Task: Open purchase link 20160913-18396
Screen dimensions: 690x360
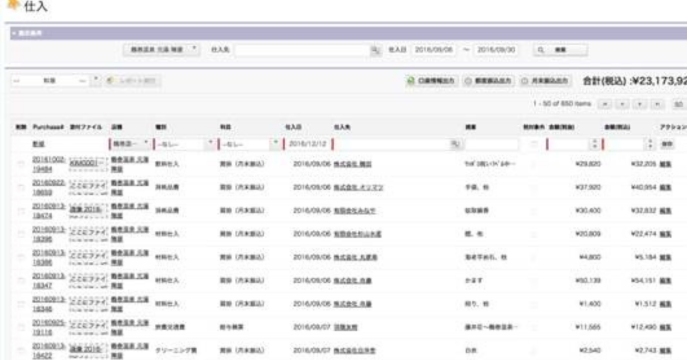Action: point(48,234)
